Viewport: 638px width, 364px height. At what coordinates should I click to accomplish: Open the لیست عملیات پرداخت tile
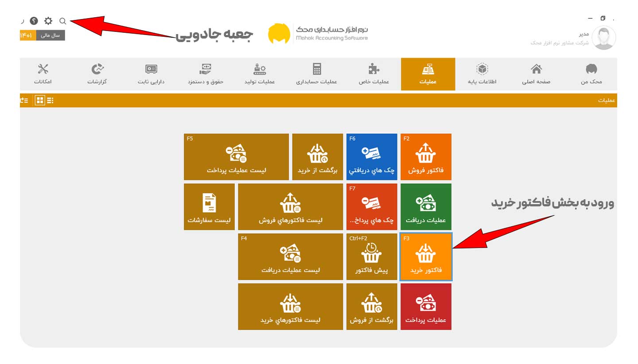[x=236, y=157]
